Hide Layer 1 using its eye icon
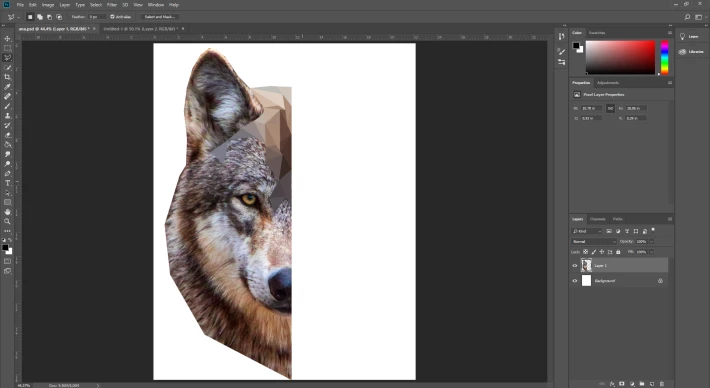710x388 pixels. pos(575,266)
